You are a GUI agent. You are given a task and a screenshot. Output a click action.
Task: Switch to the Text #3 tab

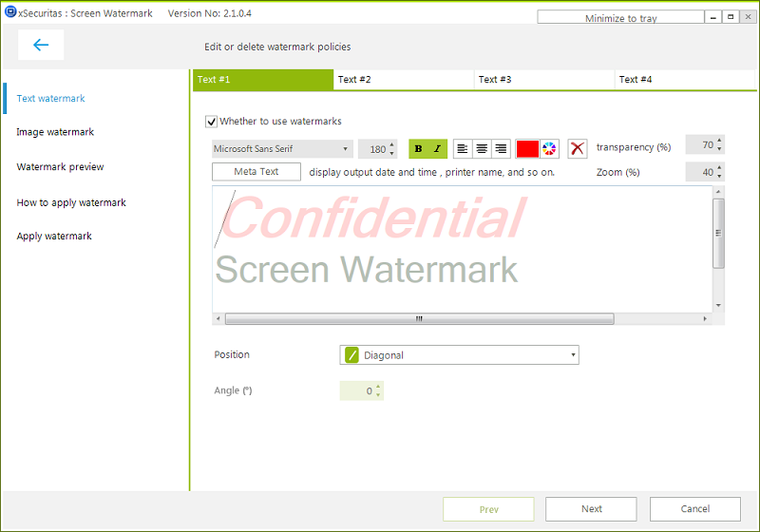coord(543,80)
